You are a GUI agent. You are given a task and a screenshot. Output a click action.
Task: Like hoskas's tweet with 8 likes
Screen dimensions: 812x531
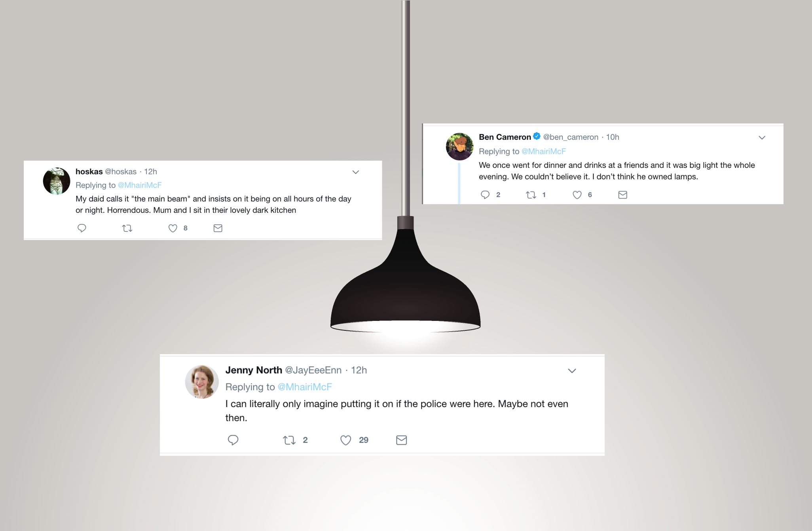coord(173,228)
